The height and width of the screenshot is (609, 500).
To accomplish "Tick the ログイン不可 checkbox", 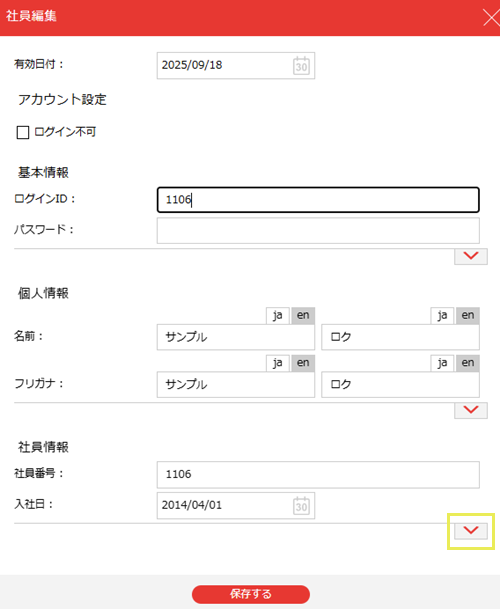I will click(x=23, y=132).
